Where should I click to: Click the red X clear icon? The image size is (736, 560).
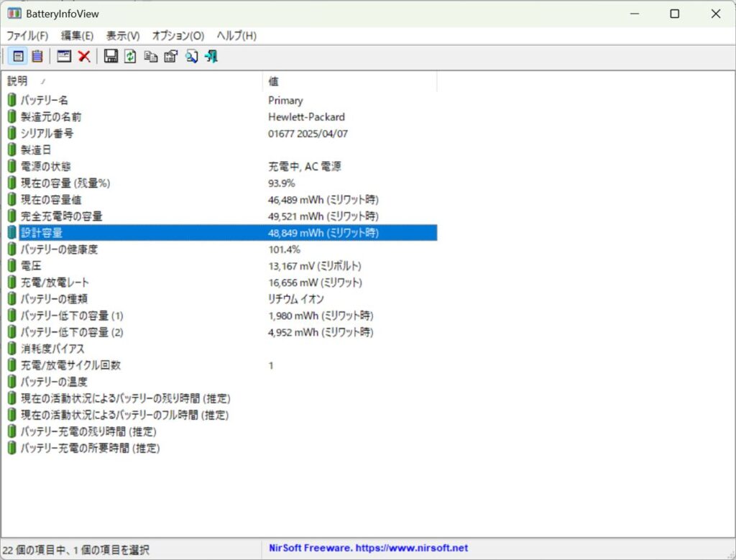click(x=84, y=56)
